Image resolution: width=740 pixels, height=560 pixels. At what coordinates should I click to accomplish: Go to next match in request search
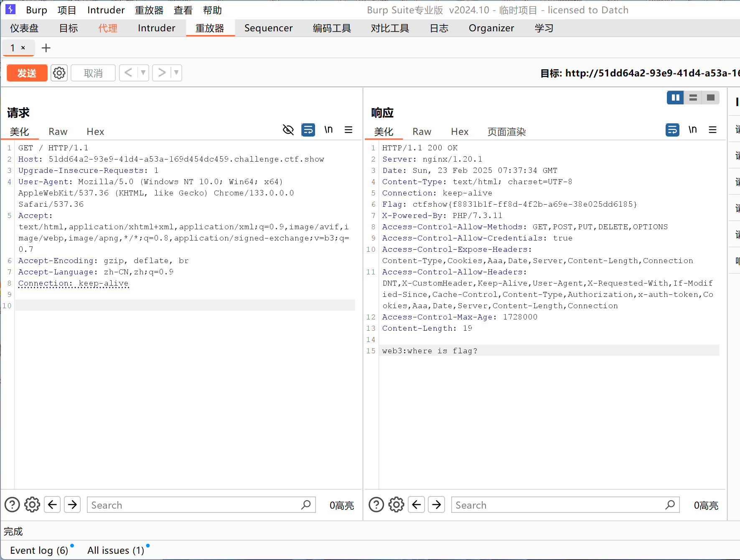[x=72, y=505]
